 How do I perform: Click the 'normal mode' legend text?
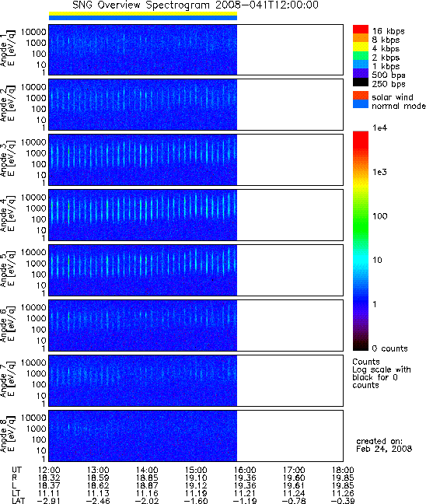tap(399, 106)
